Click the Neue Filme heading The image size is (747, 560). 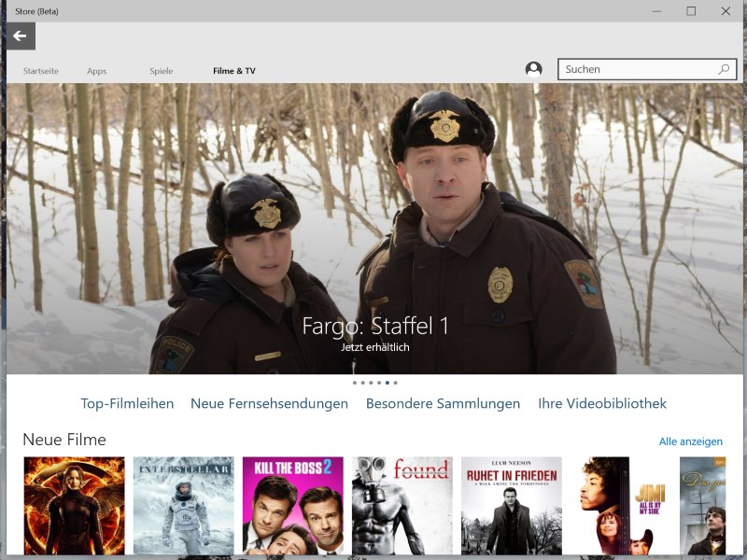[64, 440]
